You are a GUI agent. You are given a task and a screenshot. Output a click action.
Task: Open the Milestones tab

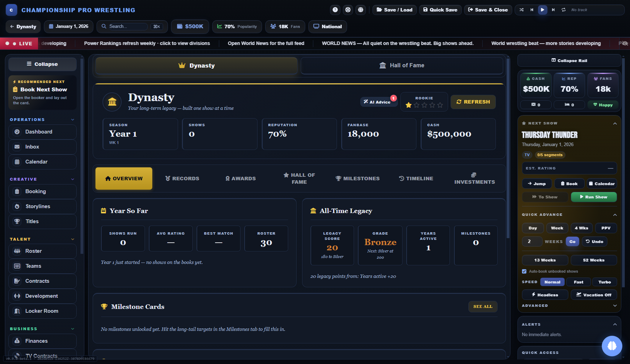[357, 178]
